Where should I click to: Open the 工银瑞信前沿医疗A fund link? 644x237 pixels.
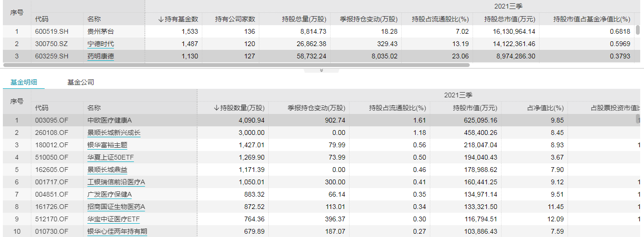116,182
